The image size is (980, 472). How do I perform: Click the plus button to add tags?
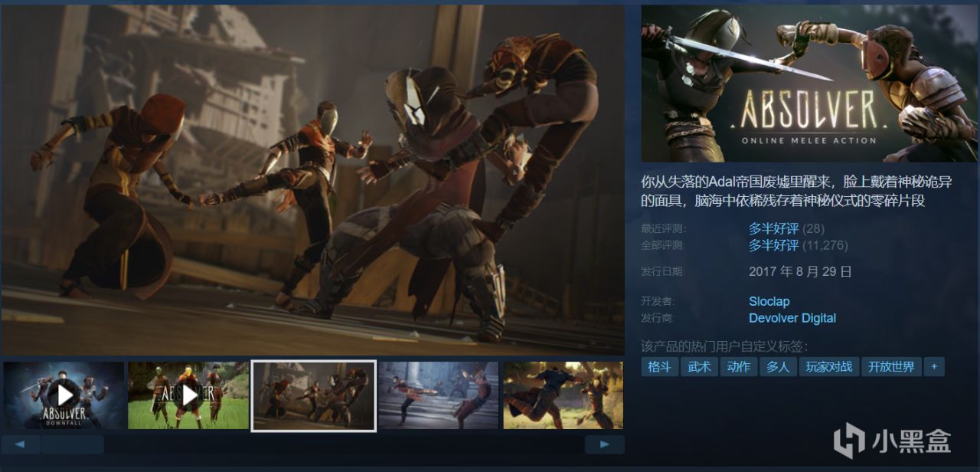tap(933, 366)
